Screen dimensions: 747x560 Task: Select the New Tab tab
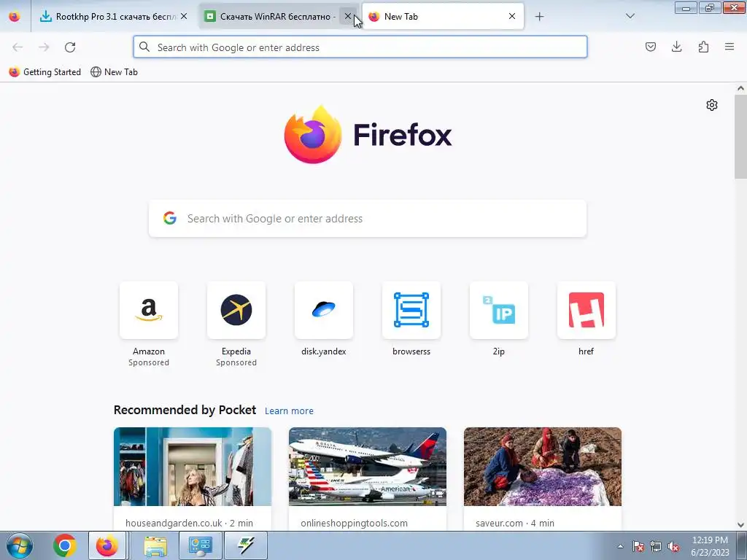point(443,17)
